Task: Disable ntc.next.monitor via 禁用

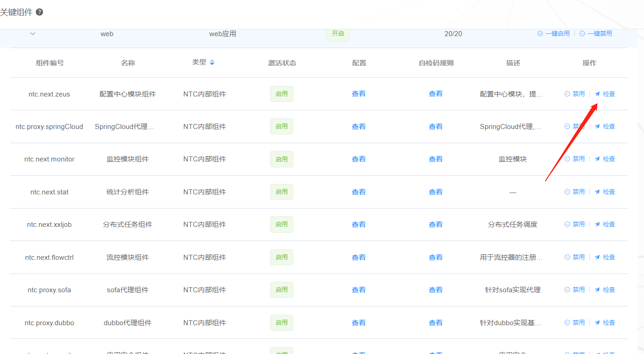Action: (574, 159)
